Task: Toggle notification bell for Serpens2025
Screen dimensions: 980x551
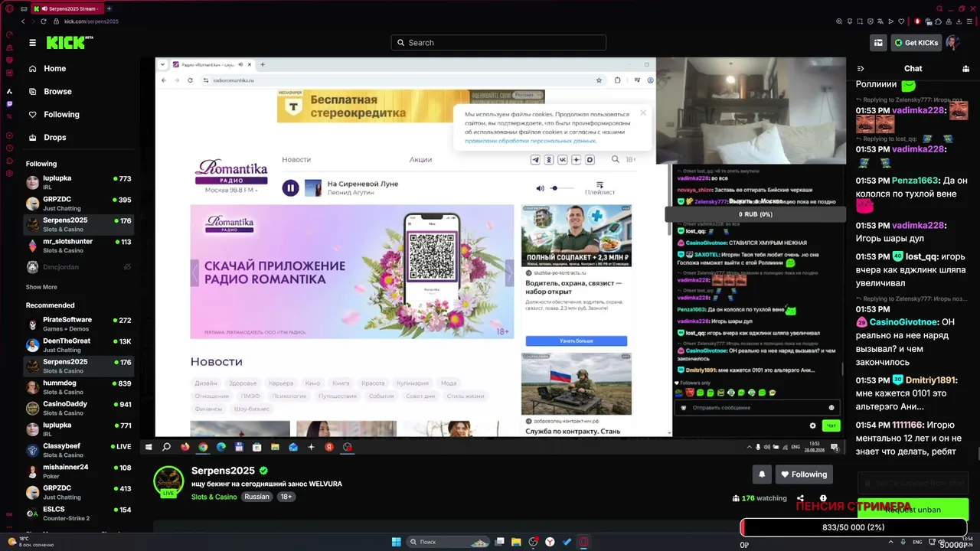Action: (x=762, y=474)
